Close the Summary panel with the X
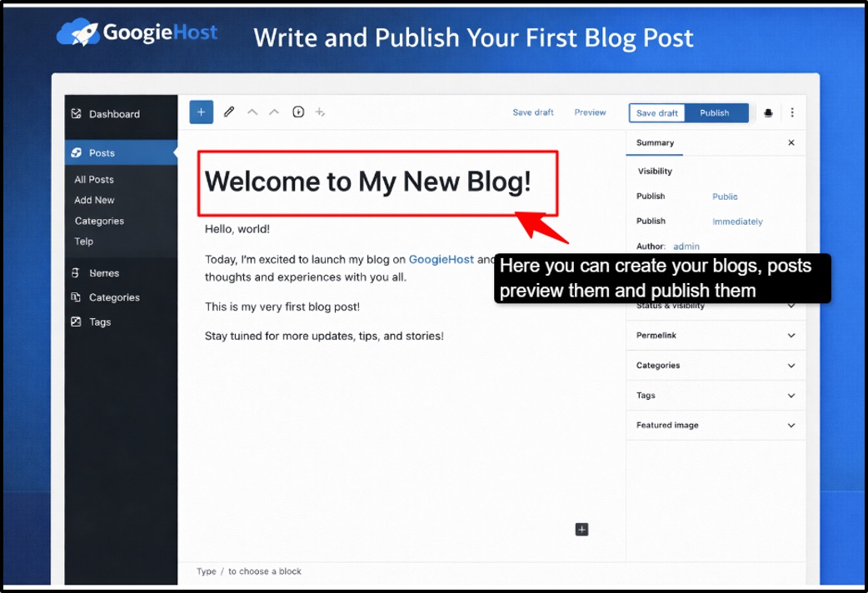Screen dimensions: 868x593 [x=791, y=142]
